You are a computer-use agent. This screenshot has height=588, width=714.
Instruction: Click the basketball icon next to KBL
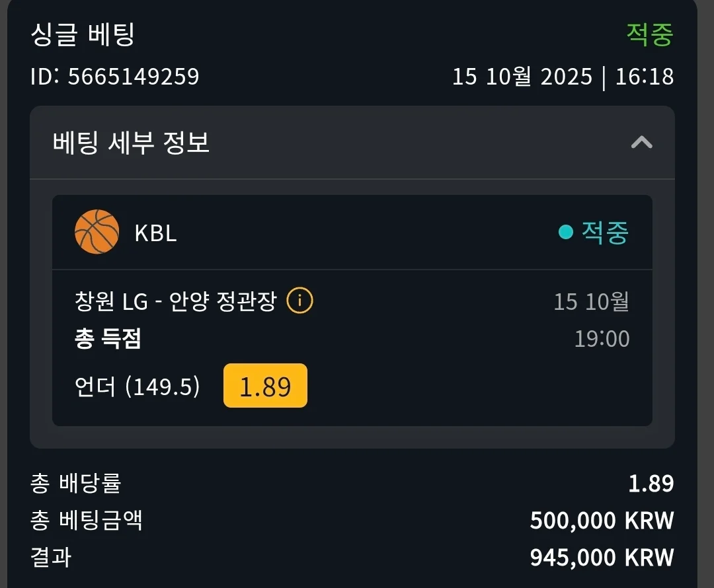point(97,232)
